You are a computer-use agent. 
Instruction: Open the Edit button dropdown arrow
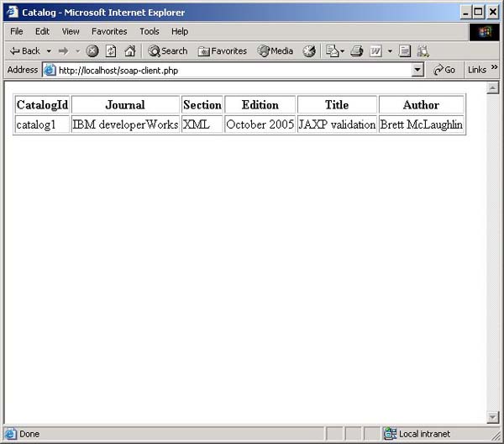coord(390,51)
